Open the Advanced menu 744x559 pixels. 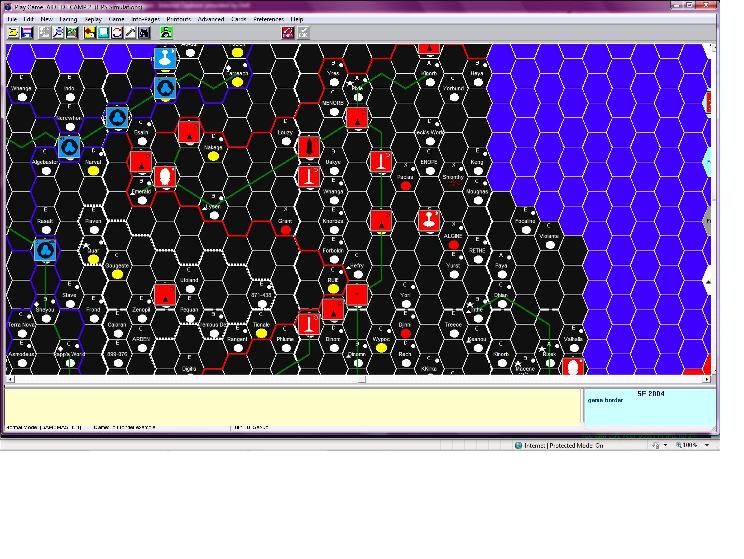[211, 19]
